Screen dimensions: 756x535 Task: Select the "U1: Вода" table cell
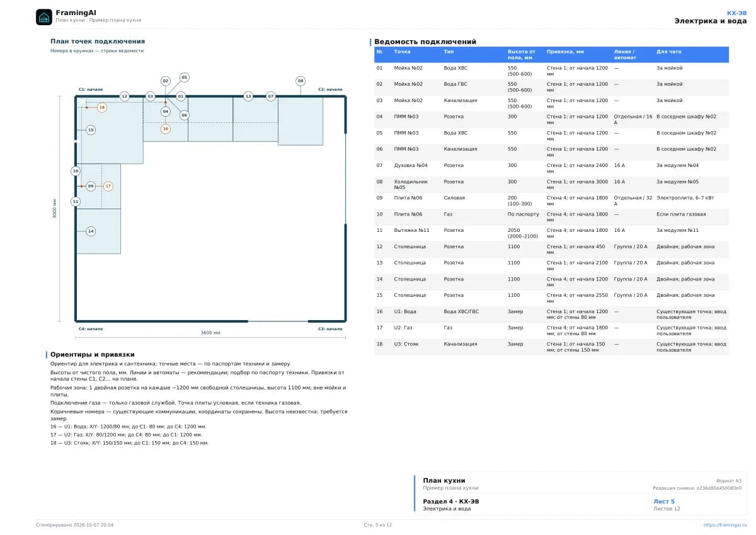406,312
